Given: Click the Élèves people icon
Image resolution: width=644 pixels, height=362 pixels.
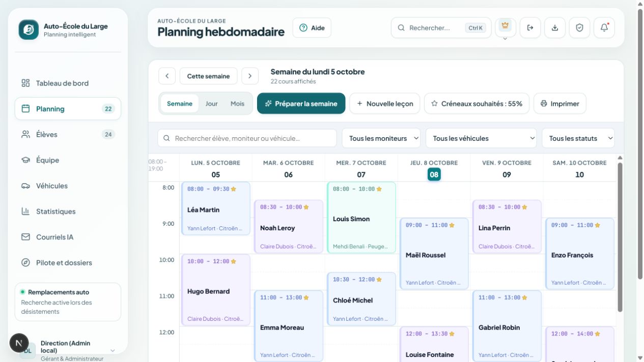Looking at the screenshot, I should click(25, 134).
